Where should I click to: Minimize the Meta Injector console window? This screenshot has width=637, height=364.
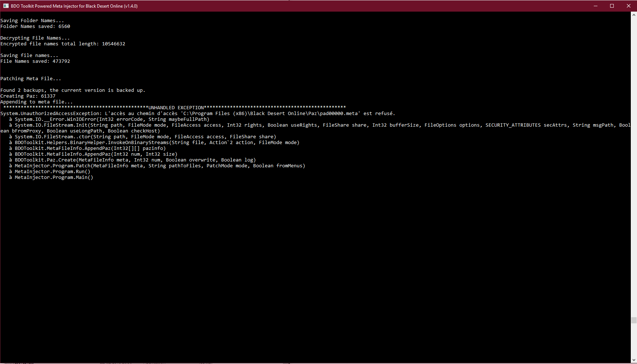click(596, 6)
